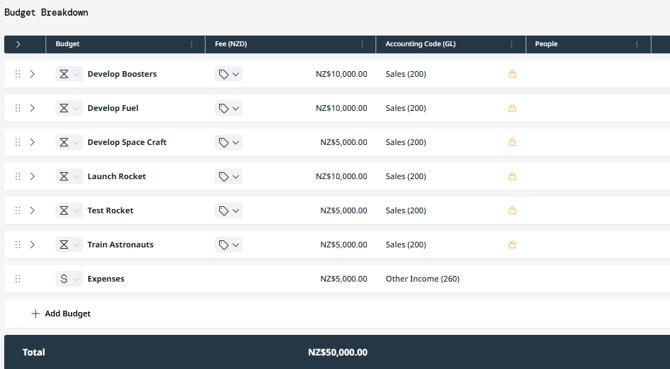Open the Budget column options menu

tap(191, 44)
